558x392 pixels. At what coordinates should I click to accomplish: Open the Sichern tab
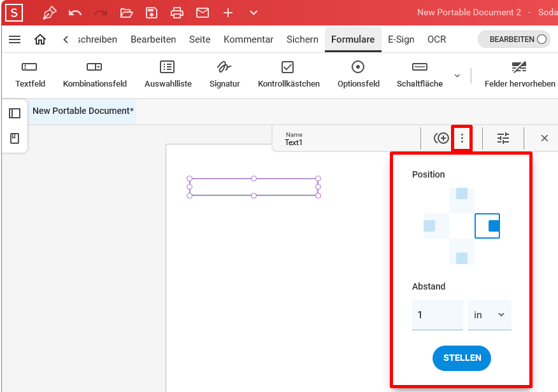pos(303,39)
